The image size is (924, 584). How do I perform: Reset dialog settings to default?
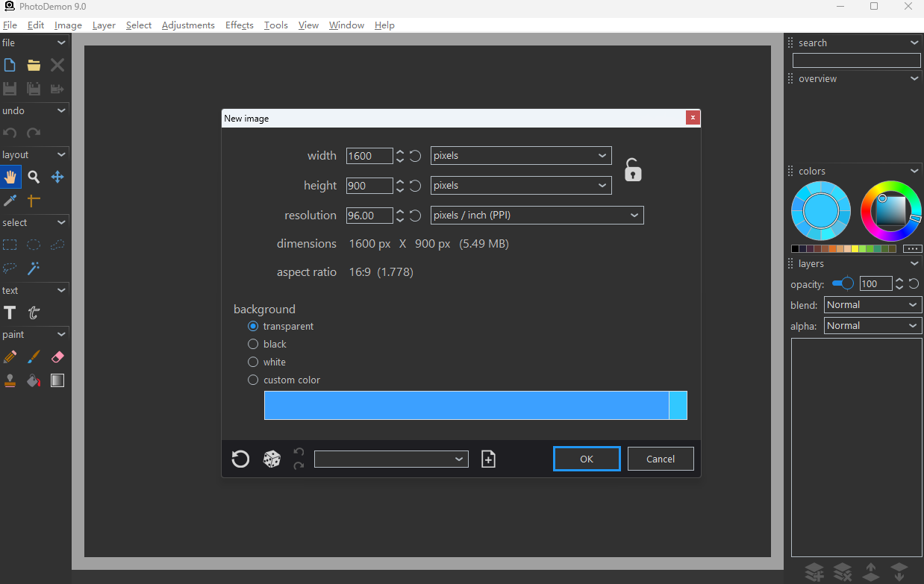coord(240,459)
